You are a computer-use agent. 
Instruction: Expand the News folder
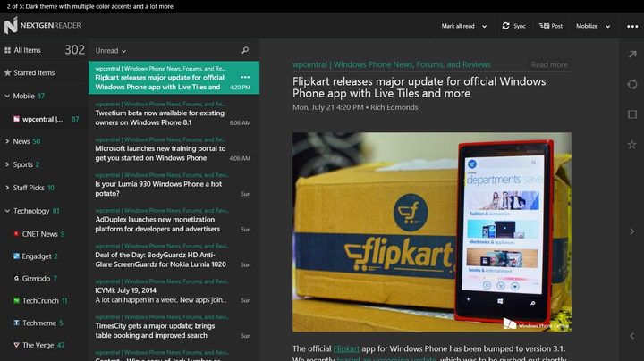(7, 141)
